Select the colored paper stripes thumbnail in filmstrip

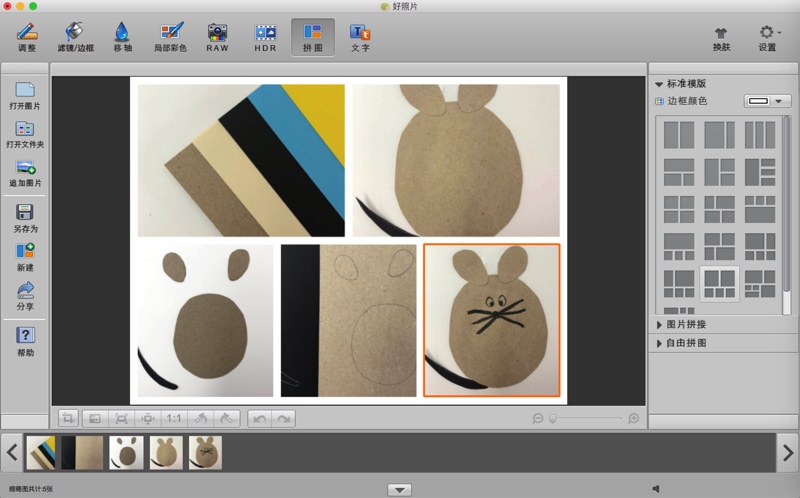pyautogui.click(x=41, y=452)
